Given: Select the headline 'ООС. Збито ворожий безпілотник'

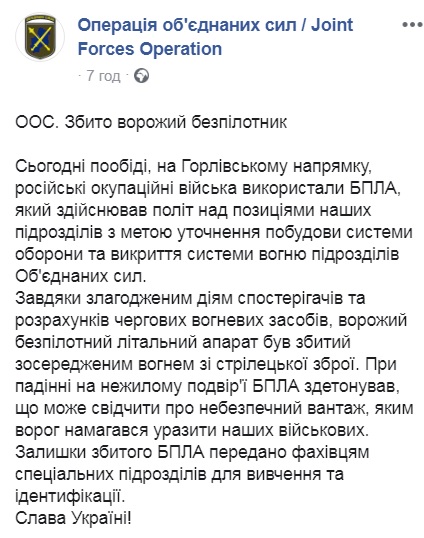Looking at the screenshot, I should point(151,122).
